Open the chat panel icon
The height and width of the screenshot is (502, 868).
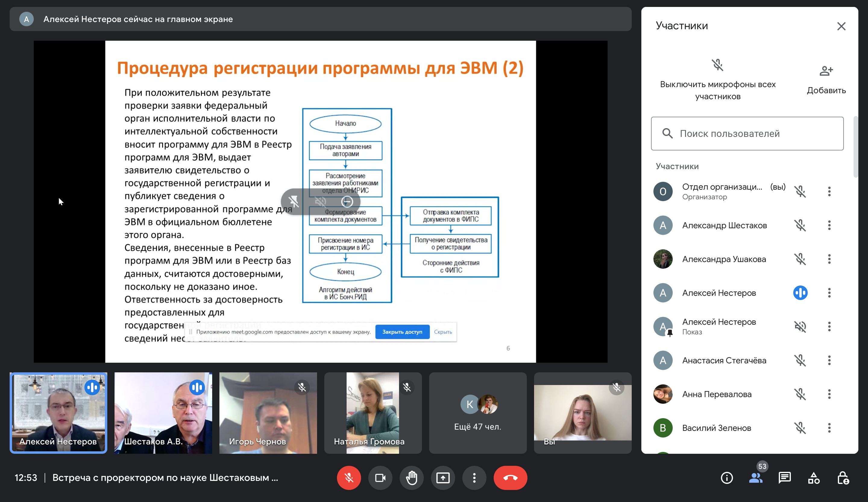click(x=785, y=478)
